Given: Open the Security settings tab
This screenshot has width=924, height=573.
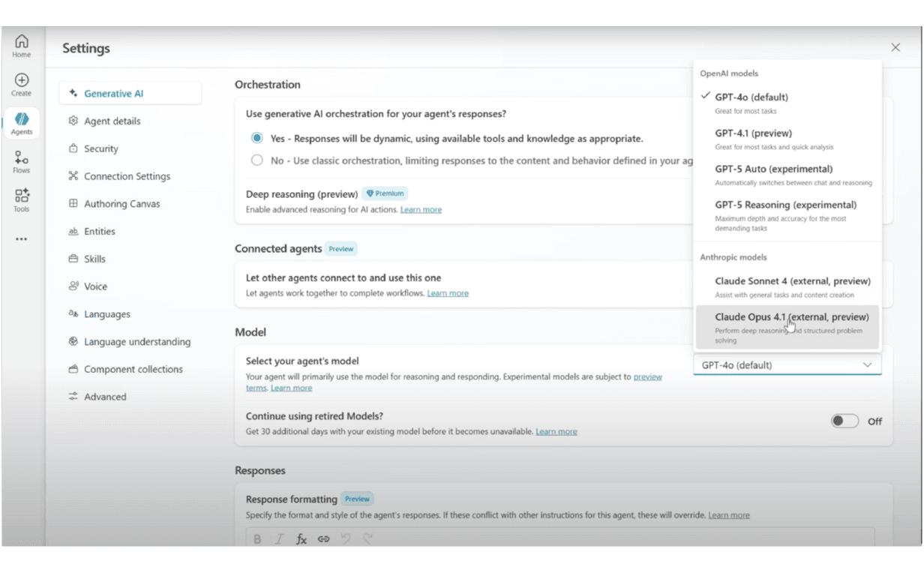Looking at the screenshot, I should click(x=101, y=148).
